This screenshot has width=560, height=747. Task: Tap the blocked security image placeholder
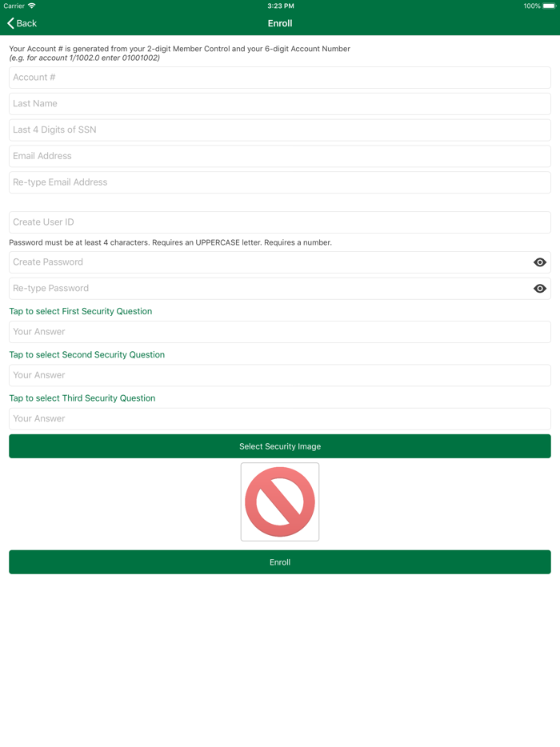click(280, 501)
